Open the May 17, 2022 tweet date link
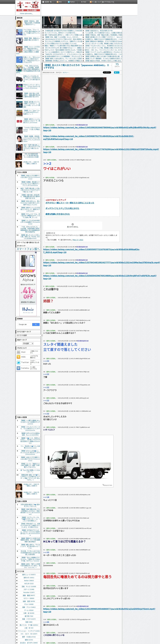 (78, 240)
